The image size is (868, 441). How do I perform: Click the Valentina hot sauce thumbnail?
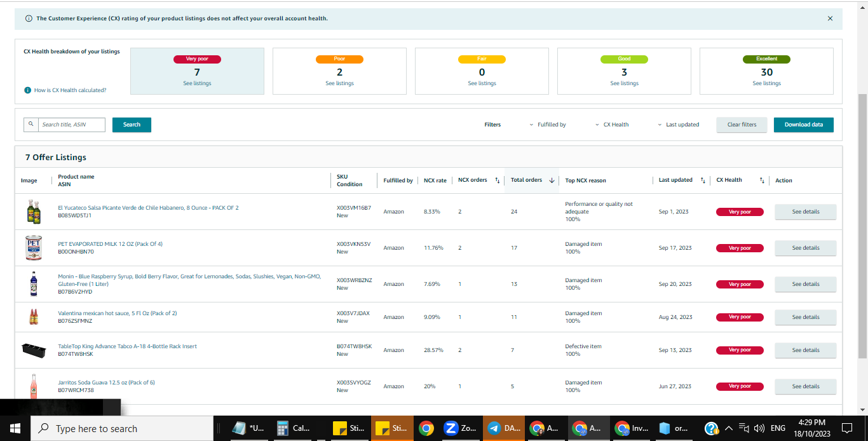(34, 317)
